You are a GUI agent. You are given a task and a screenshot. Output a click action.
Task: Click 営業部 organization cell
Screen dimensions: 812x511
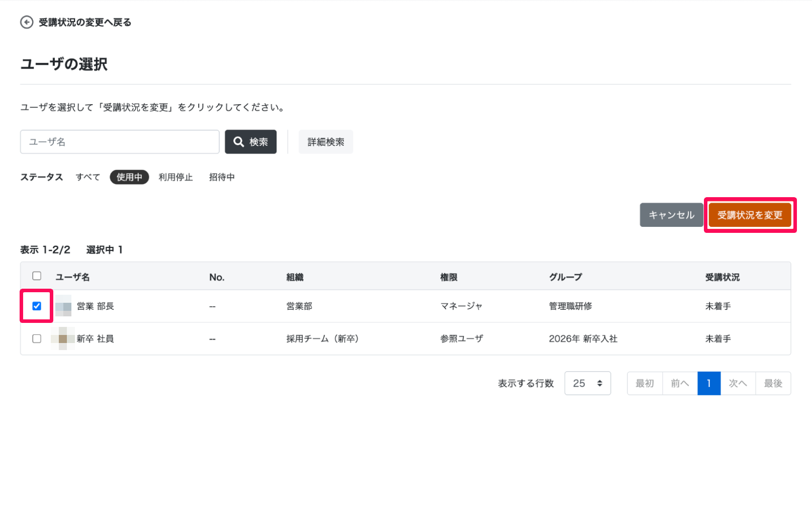tap(299, 306)
